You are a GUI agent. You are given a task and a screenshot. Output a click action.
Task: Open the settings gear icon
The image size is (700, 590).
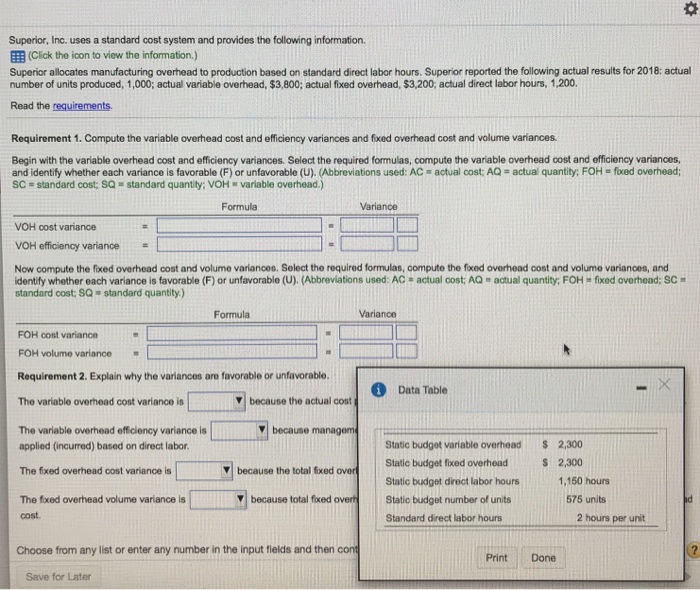691,9
